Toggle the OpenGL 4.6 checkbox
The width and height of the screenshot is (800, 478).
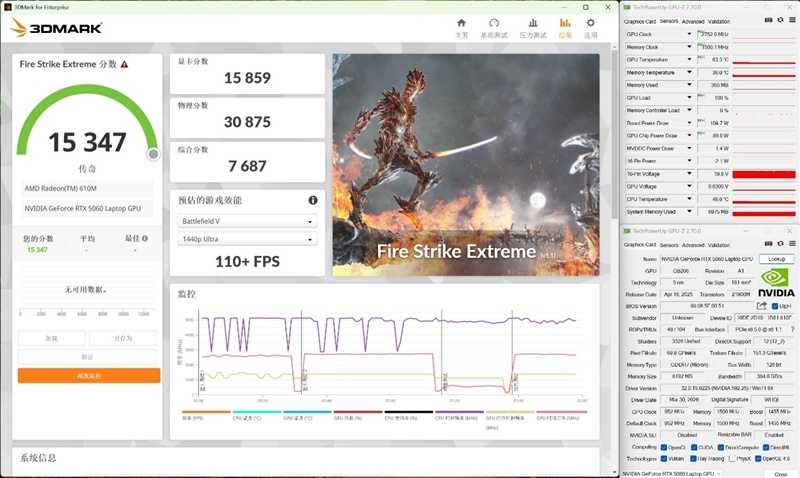pyautogui.click(x=758, y=459)
